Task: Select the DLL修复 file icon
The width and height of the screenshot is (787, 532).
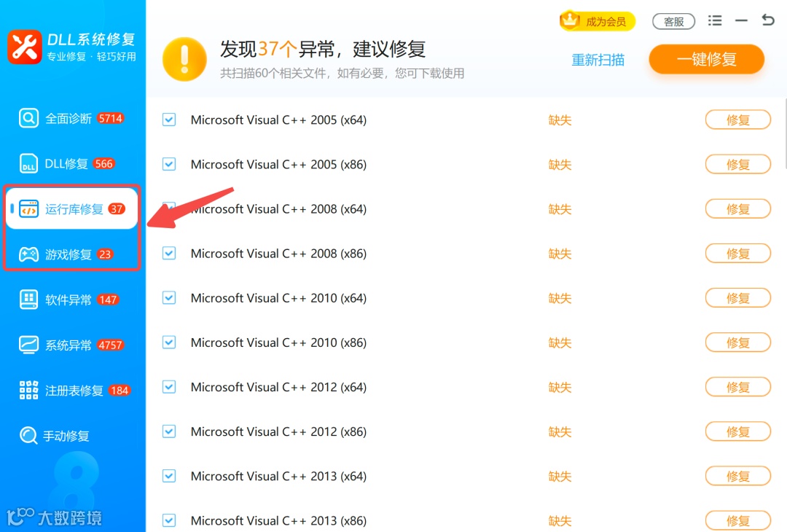Action: (x=28, y=164)
